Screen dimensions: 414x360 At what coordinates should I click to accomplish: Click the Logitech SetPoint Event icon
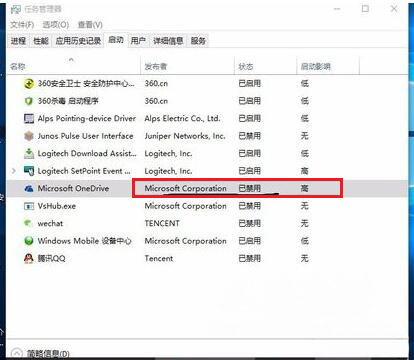[x=29, y=171]
